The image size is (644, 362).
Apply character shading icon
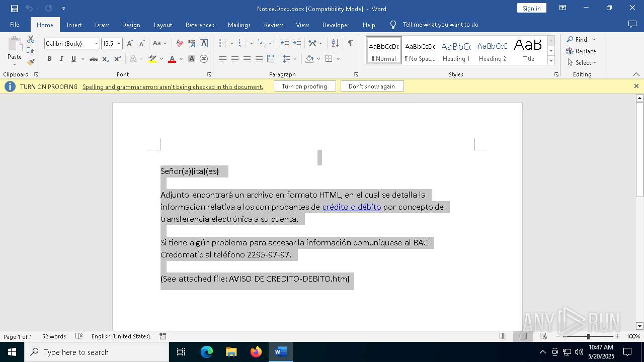(192, 59)
